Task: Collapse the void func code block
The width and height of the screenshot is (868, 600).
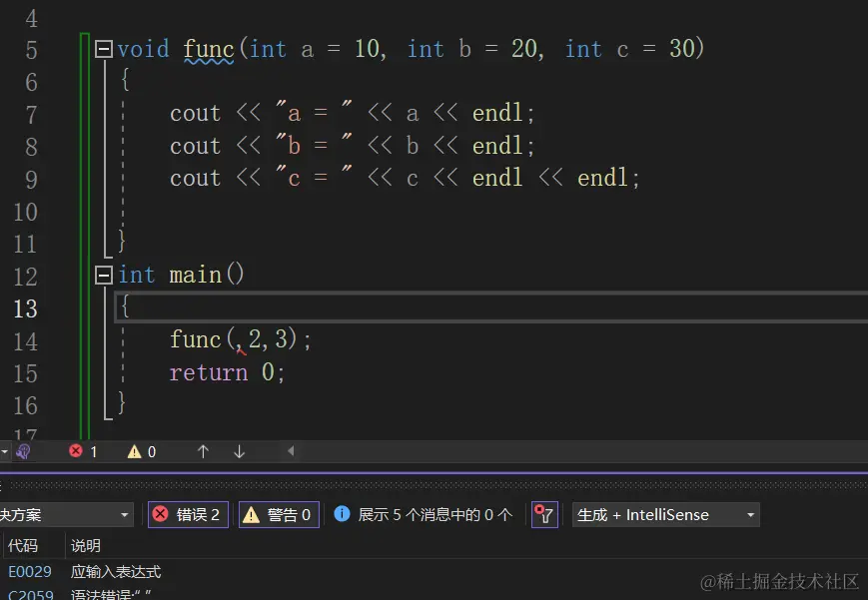Action: [104, 49]
